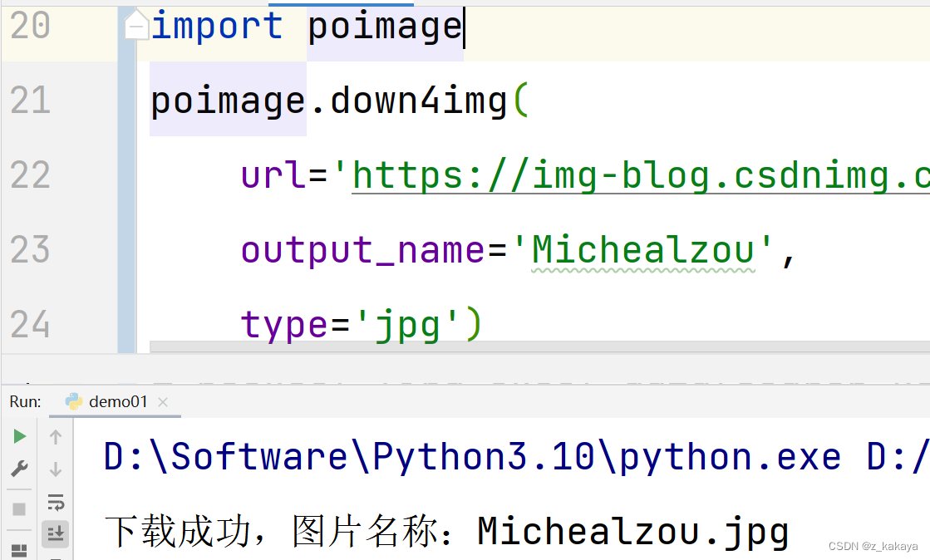This screenshot has height=560, width=930.
Task: Toggle soft-wrap in the console output
Action: click(x=56, y=502)
